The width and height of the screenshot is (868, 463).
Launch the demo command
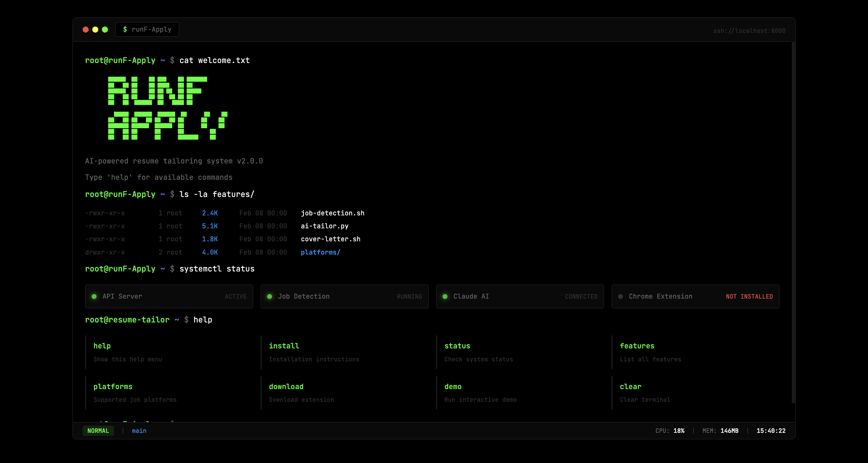(x=453, y=387)
